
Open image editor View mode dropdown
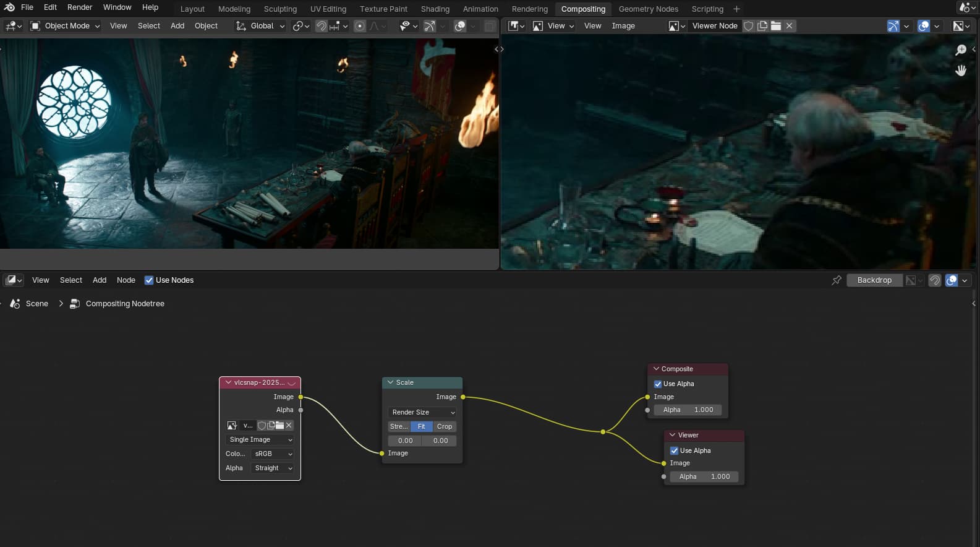click(554, 26)
